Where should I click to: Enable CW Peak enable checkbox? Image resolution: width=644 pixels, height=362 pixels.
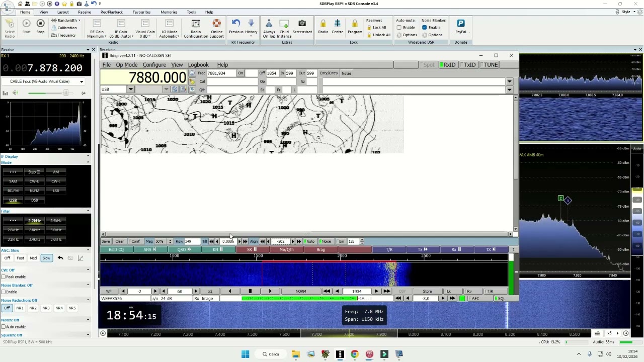(x=4, y=277)
